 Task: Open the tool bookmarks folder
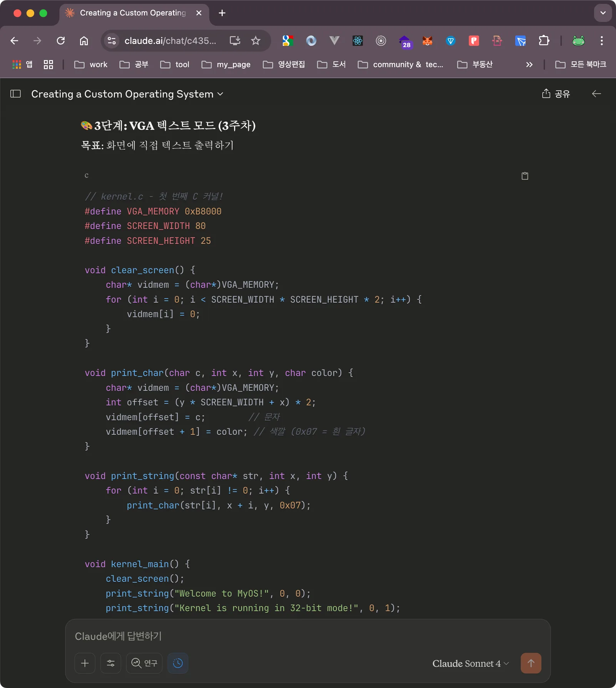pos(175,64)
